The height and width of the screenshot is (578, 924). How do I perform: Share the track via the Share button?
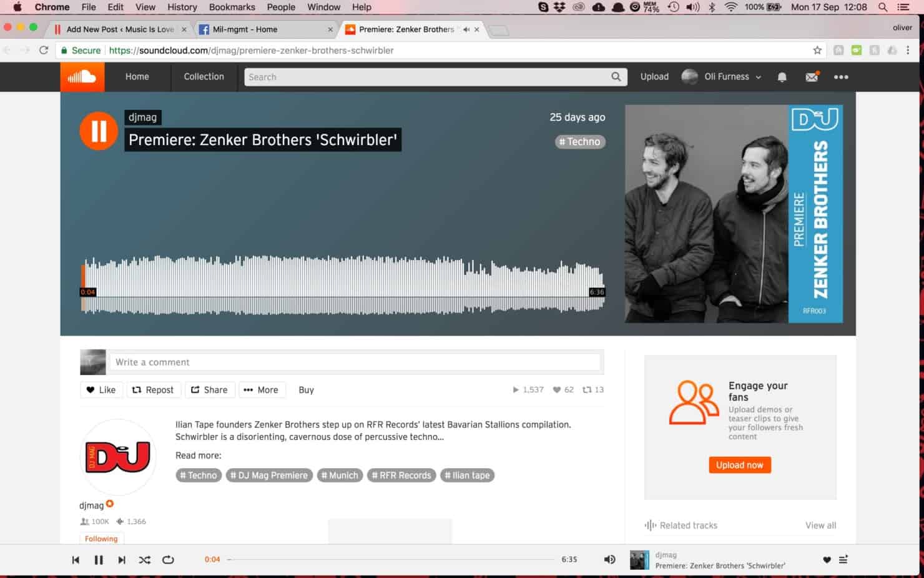pos(210,390)
